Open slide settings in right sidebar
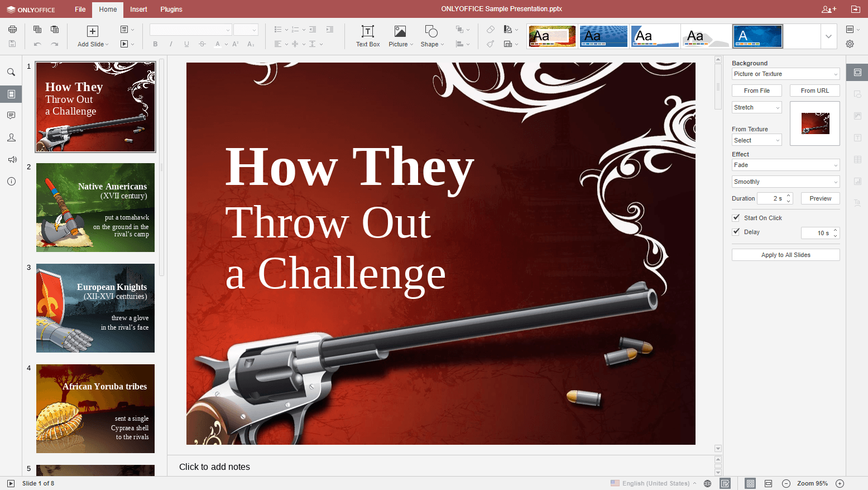The height and width of the screenshot is (490, 868). 857,73
